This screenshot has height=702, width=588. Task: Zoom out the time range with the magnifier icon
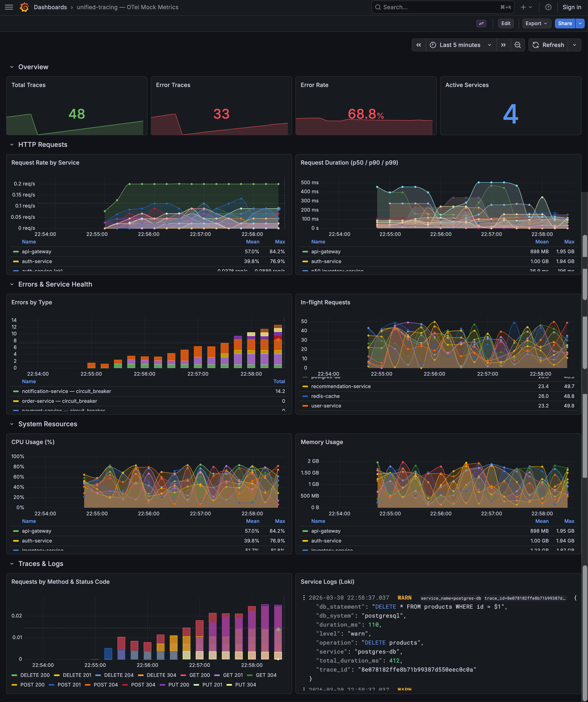click(518, 45)
